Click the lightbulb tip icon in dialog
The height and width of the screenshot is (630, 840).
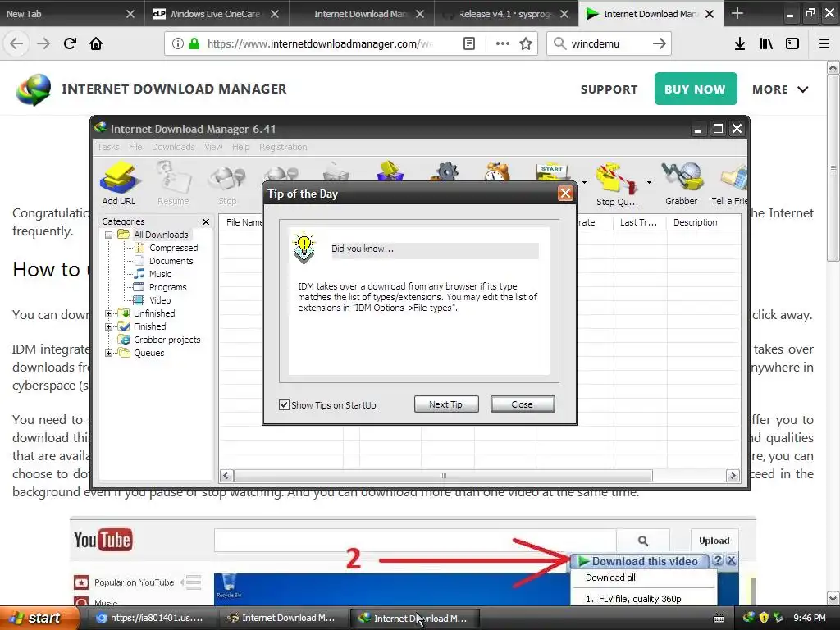(304, 248)
